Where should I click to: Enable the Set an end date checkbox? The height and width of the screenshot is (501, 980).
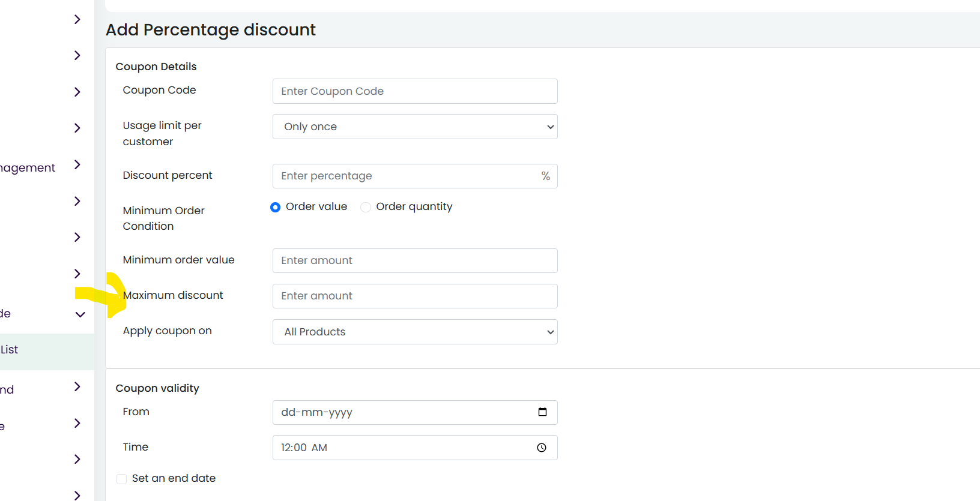121,479
